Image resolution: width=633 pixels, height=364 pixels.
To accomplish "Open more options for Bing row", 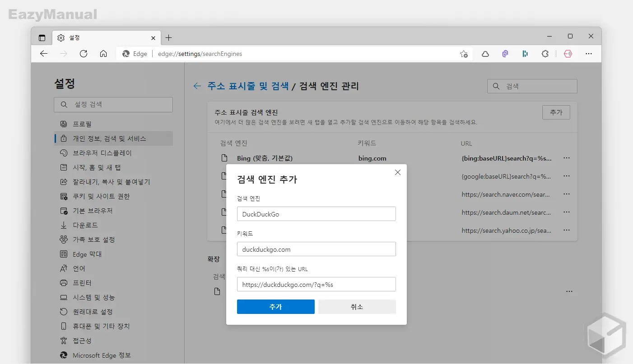I will point(567,158).
